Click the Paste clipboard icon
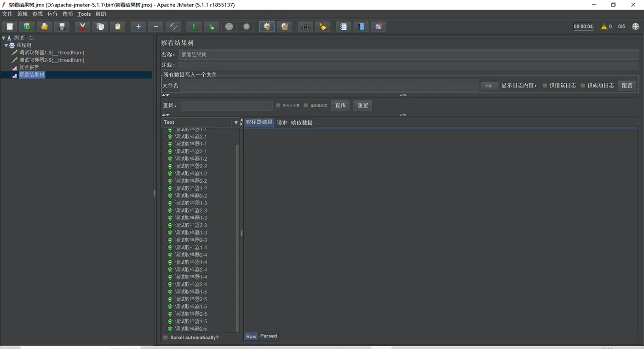 click(x=118, y=27)
